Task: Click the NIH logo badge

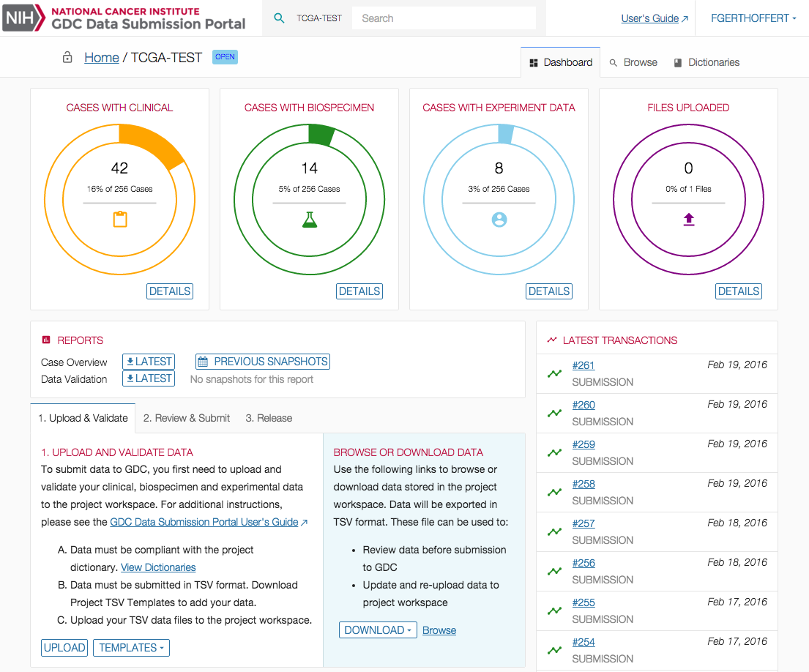Action: coord(23,18)
